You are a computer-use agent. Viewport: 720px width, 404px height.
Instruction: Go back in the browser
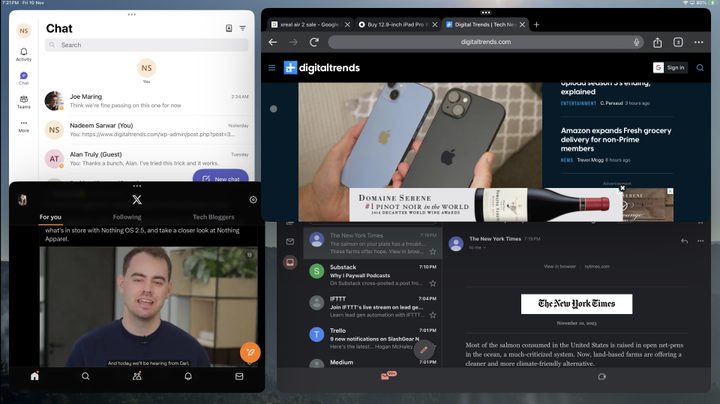[273, 42]
